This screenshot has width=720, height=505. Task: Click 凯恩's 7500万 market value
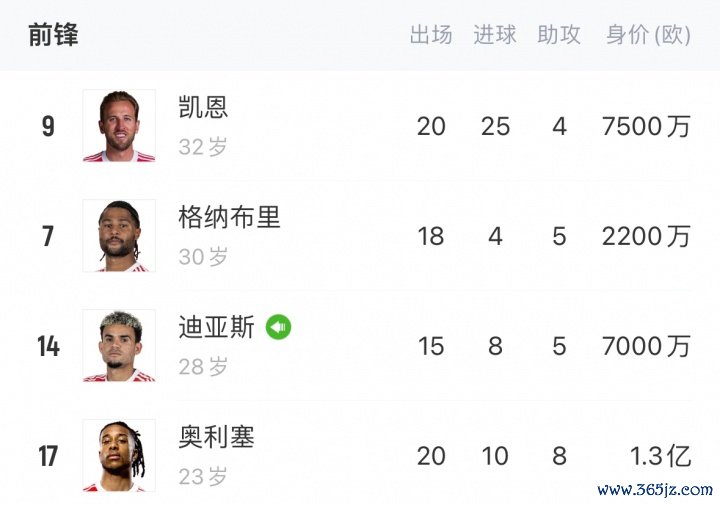coord(646,126)
